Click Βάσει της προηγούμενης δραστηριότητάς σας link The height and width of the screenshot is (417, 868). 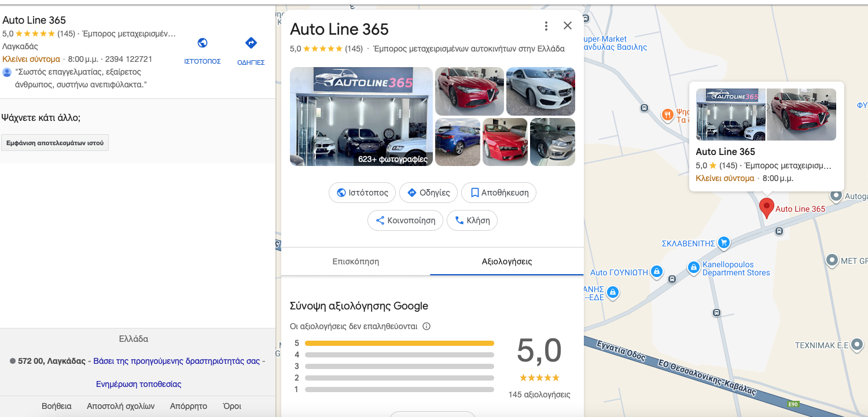pos(176,361)
